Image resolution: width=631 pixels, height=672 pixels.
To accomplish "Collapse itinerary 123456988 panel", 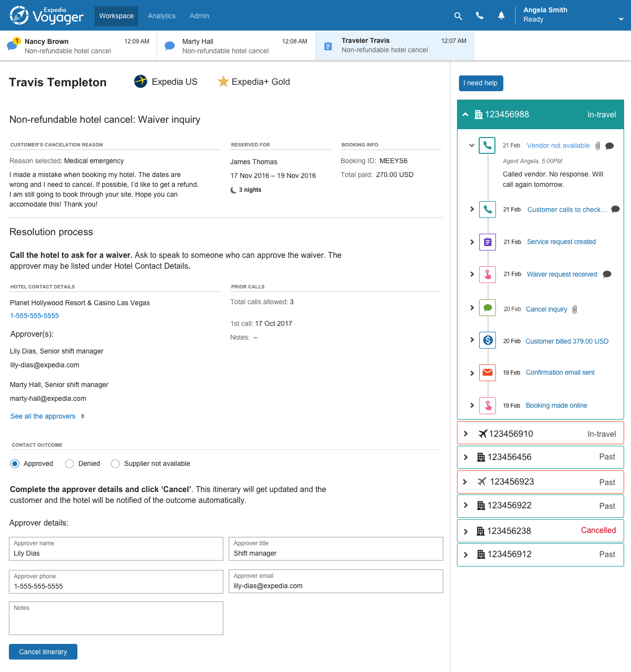I will pos(465,114).
